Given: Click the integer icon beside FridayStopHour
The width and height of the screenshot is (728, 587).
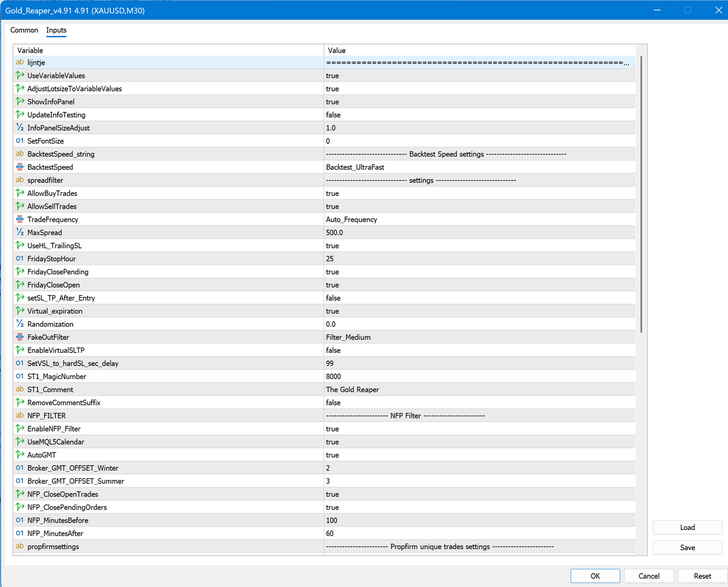Looking at the screenshot, I should 20,259.
